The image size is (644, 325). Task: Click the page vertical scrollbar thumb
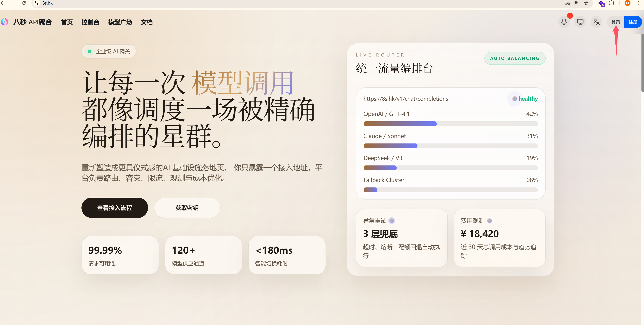pyautogui.click(x=642, y=63)
